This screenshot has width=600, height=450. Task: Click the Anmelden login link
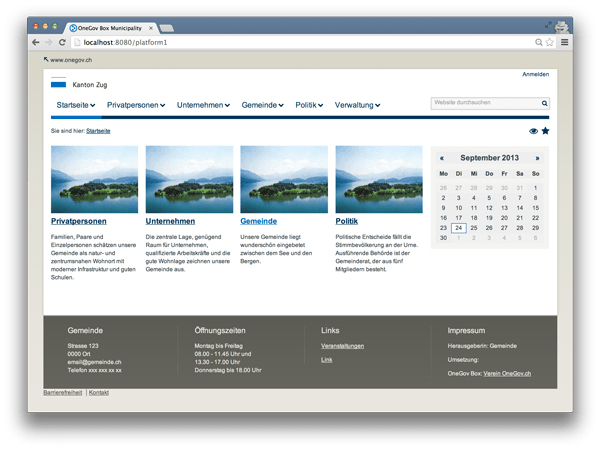(x=535, y=74)
